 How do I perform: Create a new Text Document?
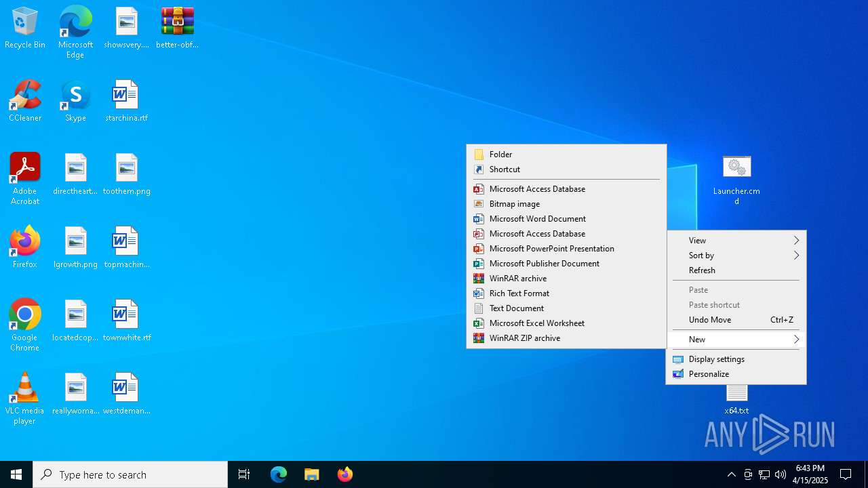pos(566,308)
